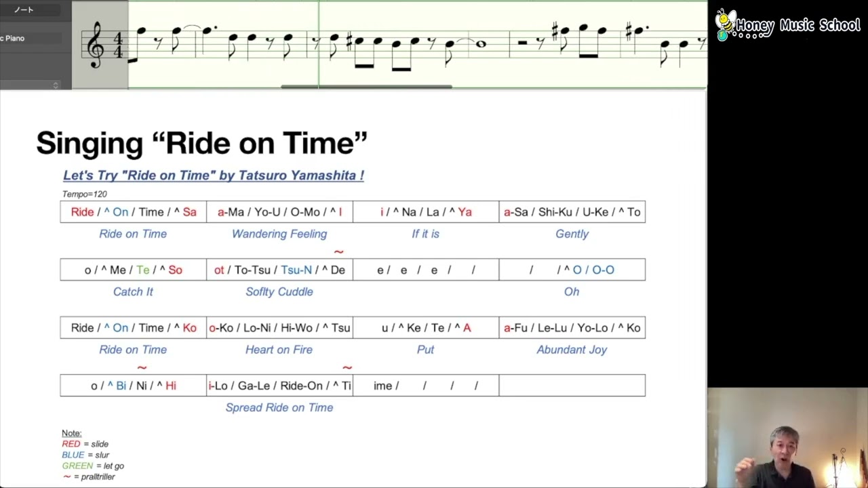Click the 'Gently' translation

pos(572,234)
